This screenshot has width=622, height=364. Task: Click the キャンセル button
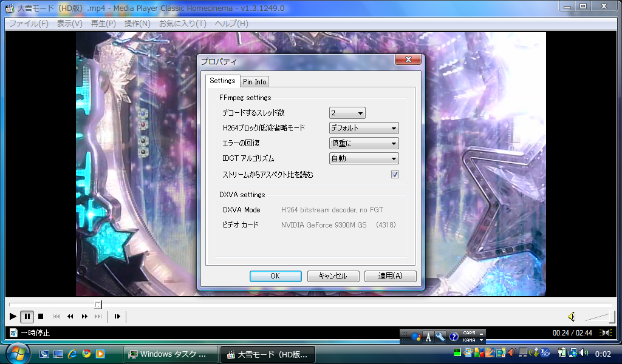pyautogui.click(x=333, y=276)
